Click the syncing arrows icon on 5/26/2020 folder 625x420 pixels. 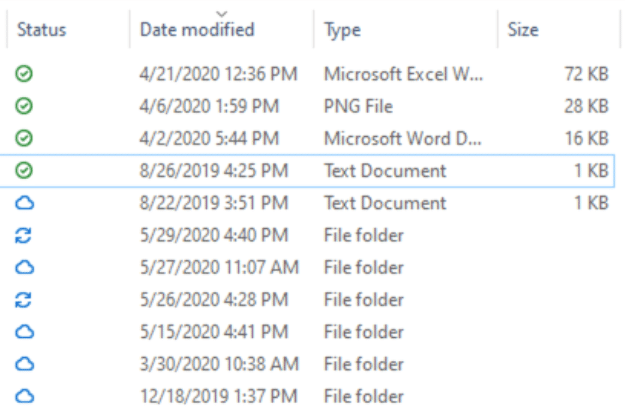click(x=24, y=300)
